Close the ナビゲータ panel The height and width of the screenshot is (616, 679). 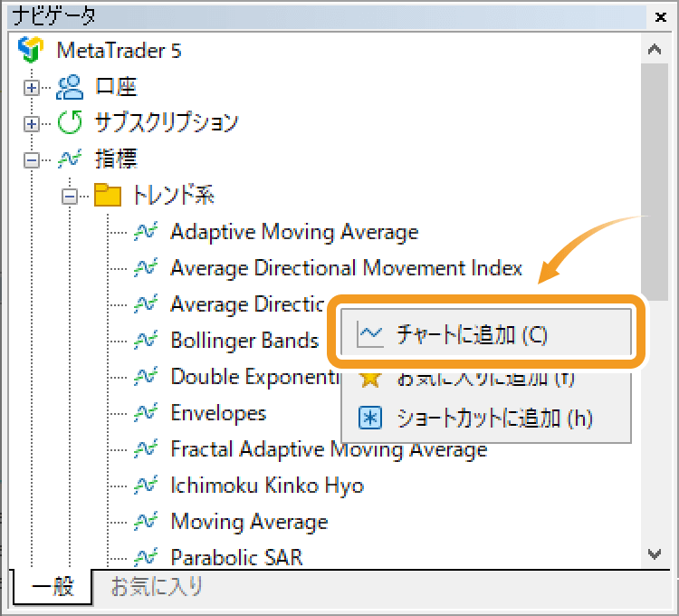click(x=660, y=17)
